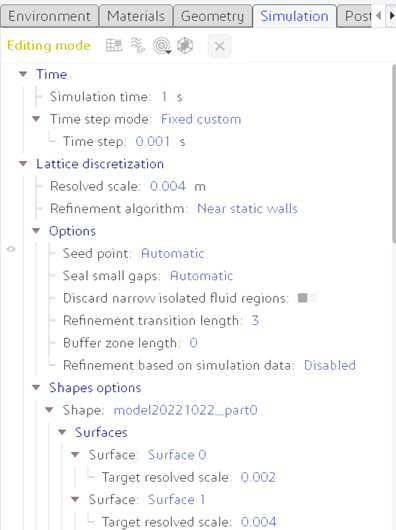Viewport: 396px width, 530px height.
Task: Edit the Resolved scale value 0.004
Action: [x=168, y=186]
